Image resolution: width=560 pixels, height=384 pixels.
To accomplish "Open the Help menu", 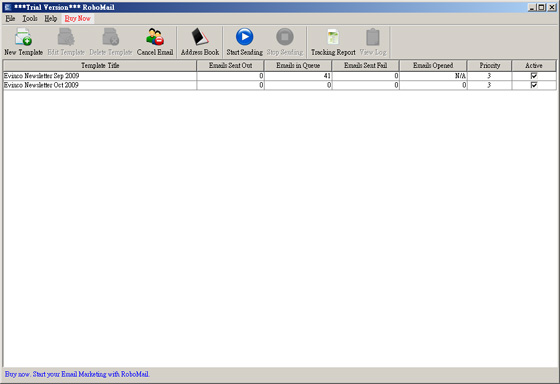I will click(x=51, y=19).
